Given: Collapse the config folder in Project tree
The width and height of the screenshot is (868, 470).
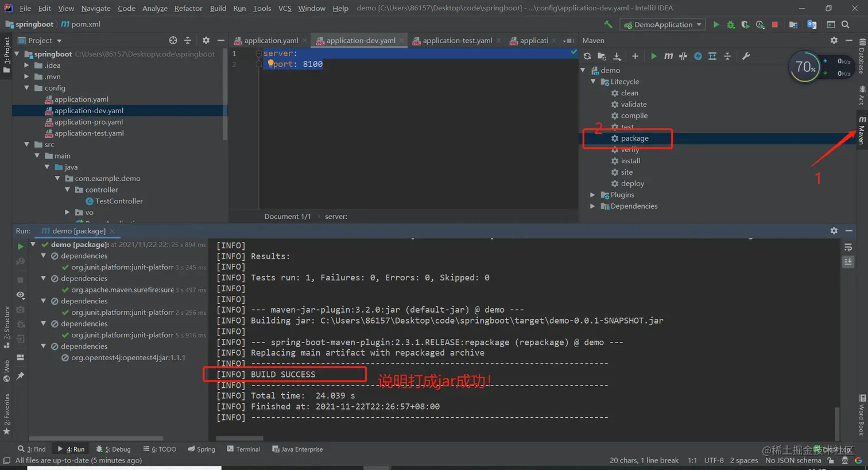Looking at the screenshot, I should tap(26, 88).
